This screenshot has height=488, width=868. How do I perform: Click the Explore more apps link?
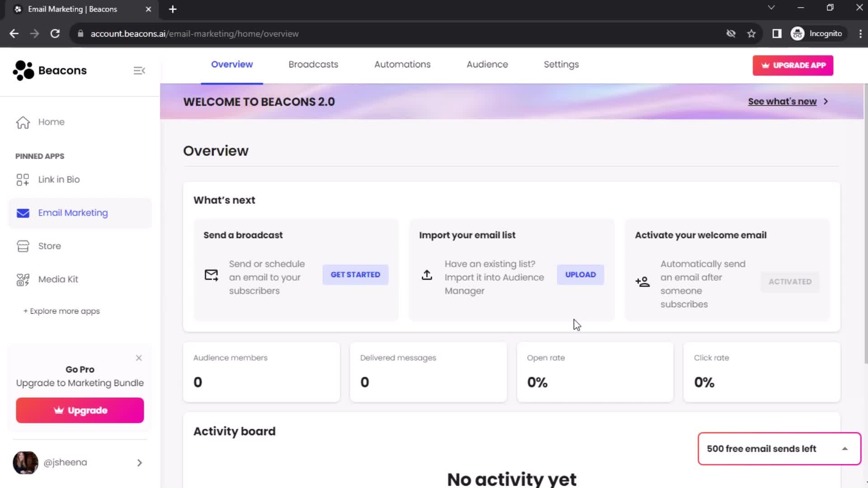[61, 310]
